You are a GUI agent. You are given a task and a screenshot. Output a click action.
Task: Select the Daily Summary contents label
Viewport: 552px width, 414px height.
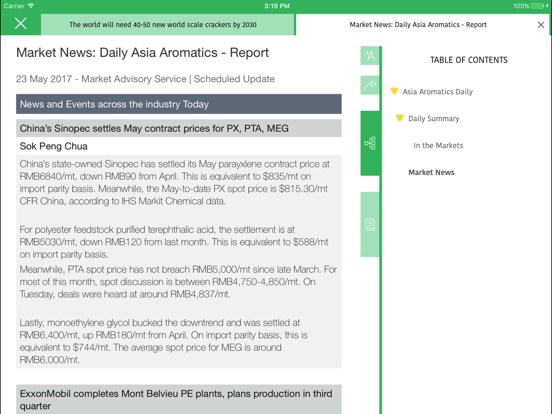coord(433,119)
